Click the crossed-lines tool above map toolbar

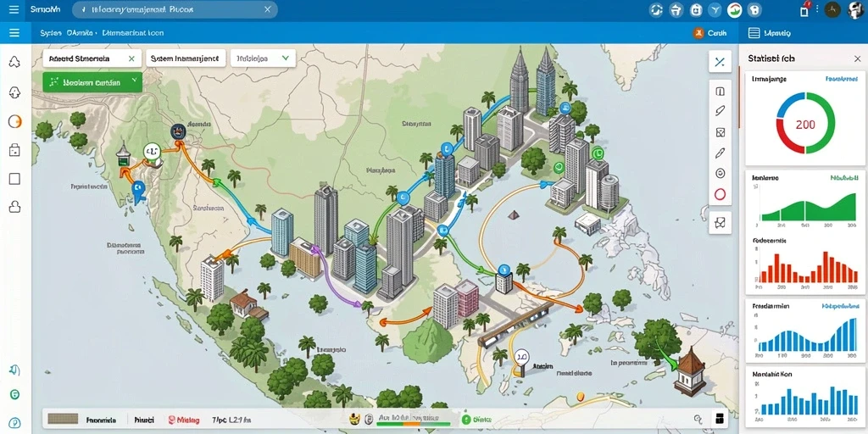720,62
